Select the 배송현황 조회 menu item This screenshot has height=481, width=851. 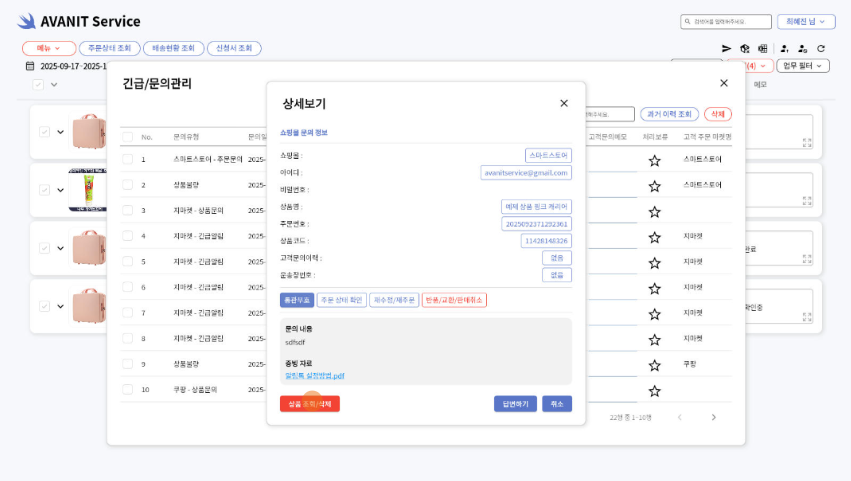pyautogui.click(x=174, y=48)
